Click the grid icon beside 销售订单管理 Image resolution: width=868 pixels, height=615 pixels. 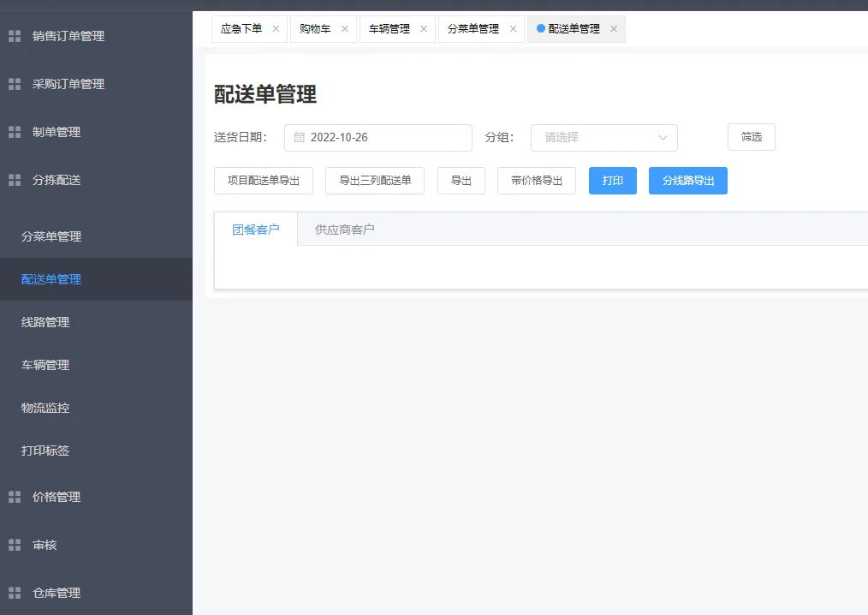[14, 36]
